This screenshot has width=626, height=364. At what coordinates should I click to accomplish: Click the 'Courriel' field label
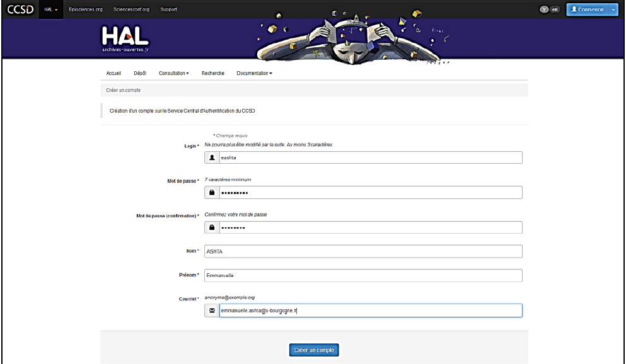click(x=189, y=299)
